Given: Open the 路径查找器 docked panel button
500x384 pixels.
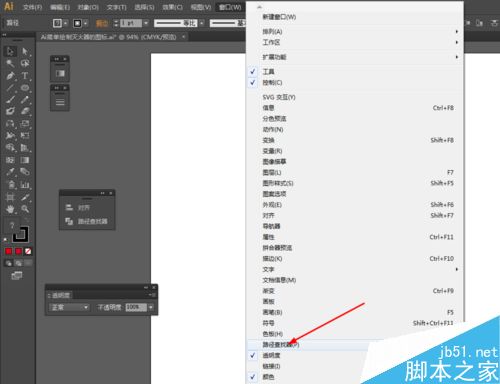Looking at the screenshot, I should pyautogui.click(x=87, y=221).
